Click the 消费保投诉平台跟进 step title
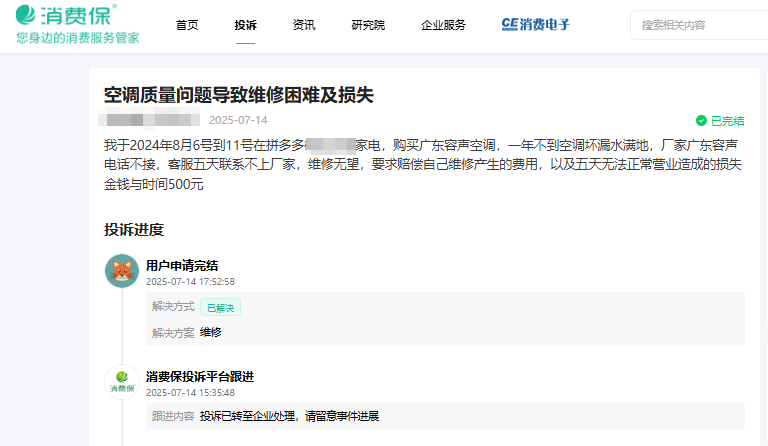The width and height of the screenshot is (768, 446). click(x=200, y=377)
